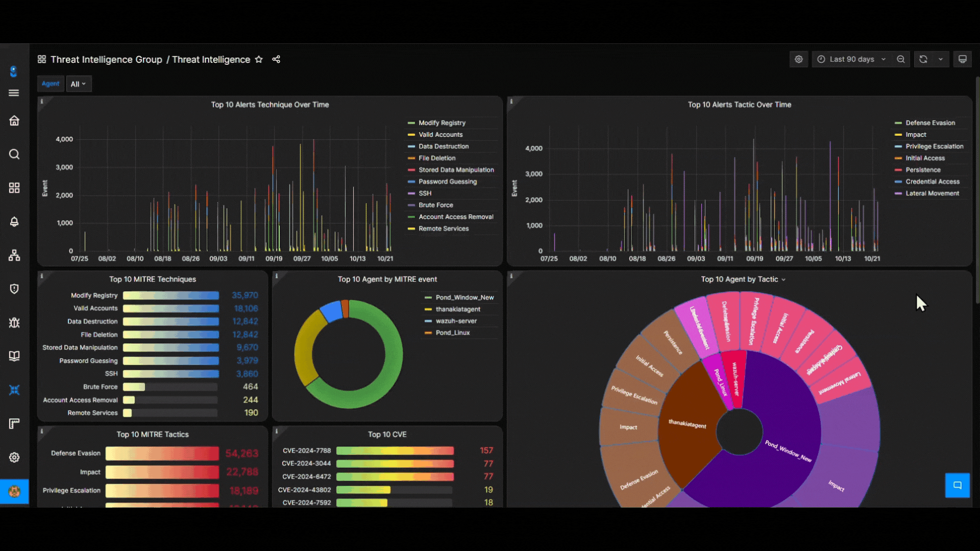
Task: Open Top 10 Agent by MITRE event title
Action: click(x=387, y=279)
